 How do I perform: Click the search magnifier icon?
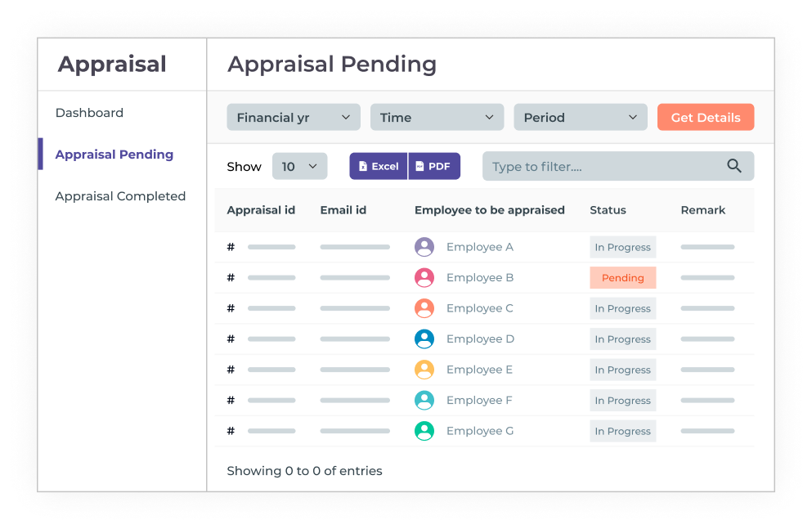tap(734, 166)
